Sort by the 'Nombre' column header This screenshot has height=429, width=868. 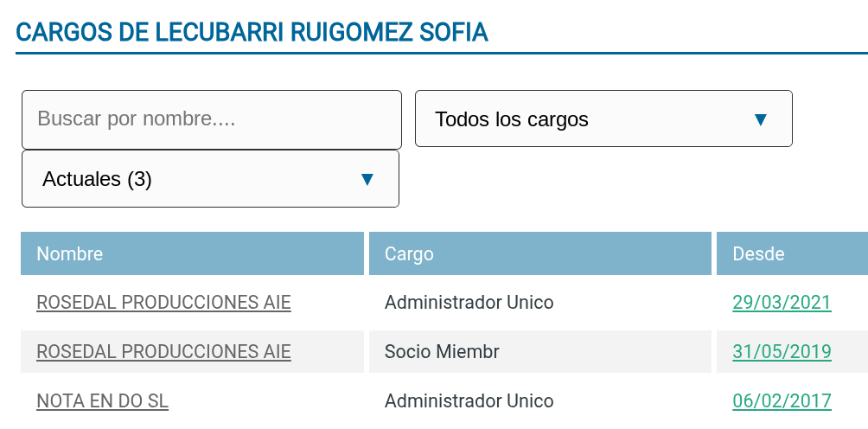click(70, 253)
